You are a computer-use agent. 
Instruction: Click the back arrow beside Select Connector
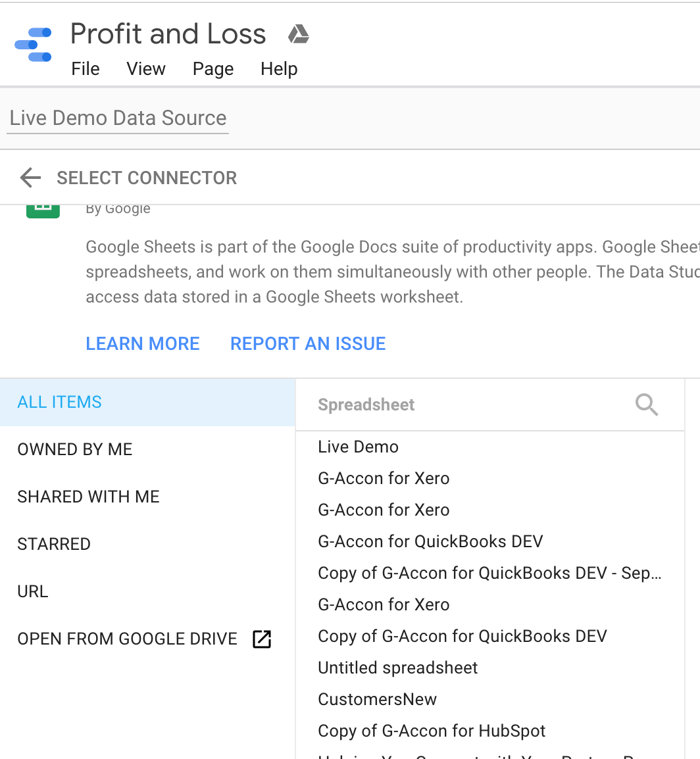coord(30,178)
